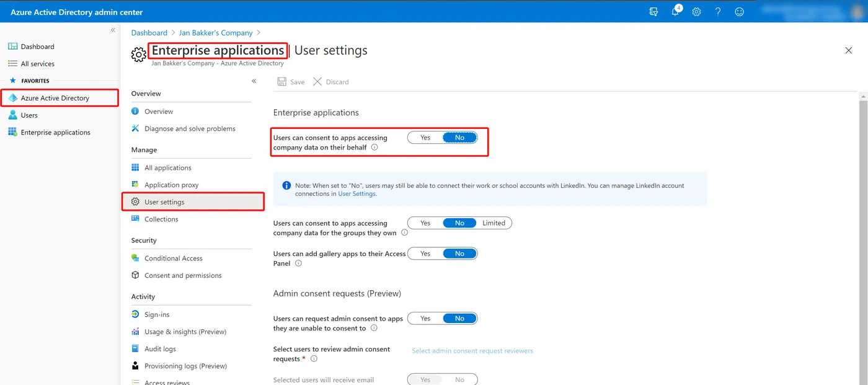Click the Provisioning logs person icon

[135, 366]
